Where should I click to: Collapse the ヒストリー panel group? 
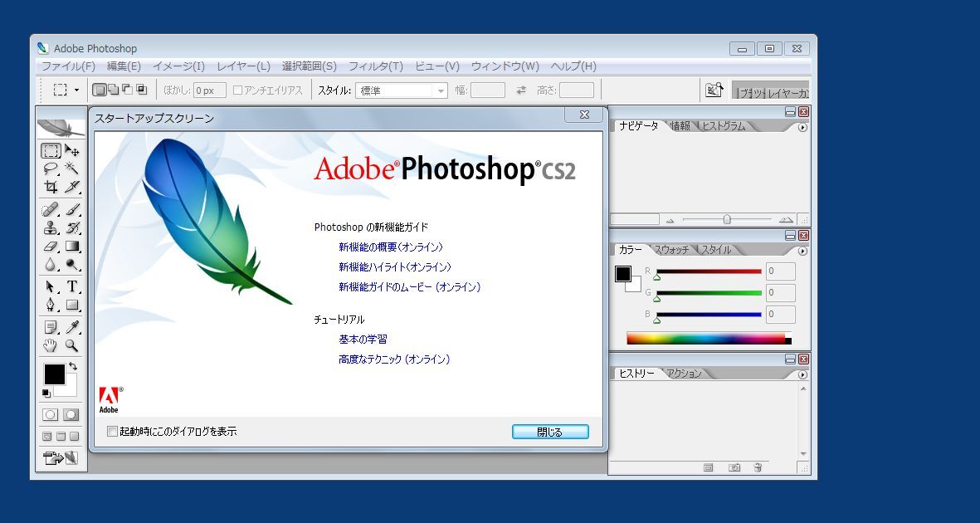click(791, 359)
